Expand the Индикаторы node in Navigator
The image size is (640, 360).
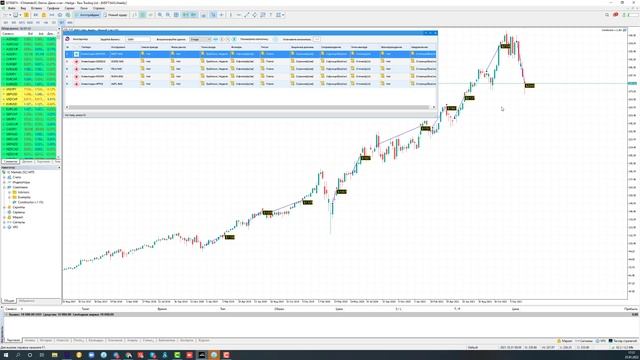coord(4,182)
